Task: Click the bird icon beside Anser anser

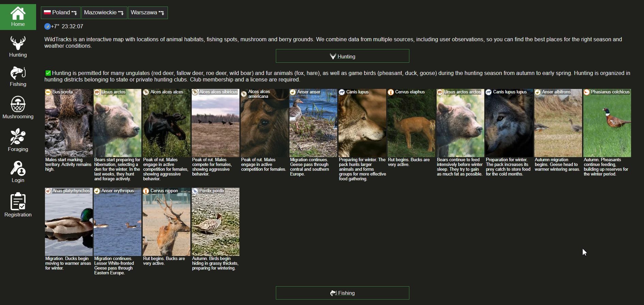Action: pyautogui.click(x=293, y=92)
